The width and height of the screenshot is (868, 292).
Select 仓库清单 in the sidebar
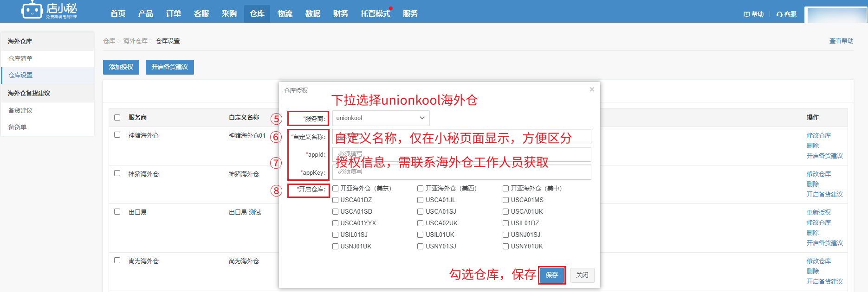[47, 58]
